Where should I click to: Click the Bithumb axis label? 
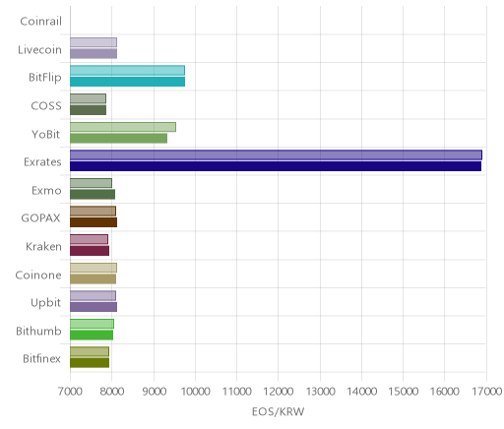38,331
